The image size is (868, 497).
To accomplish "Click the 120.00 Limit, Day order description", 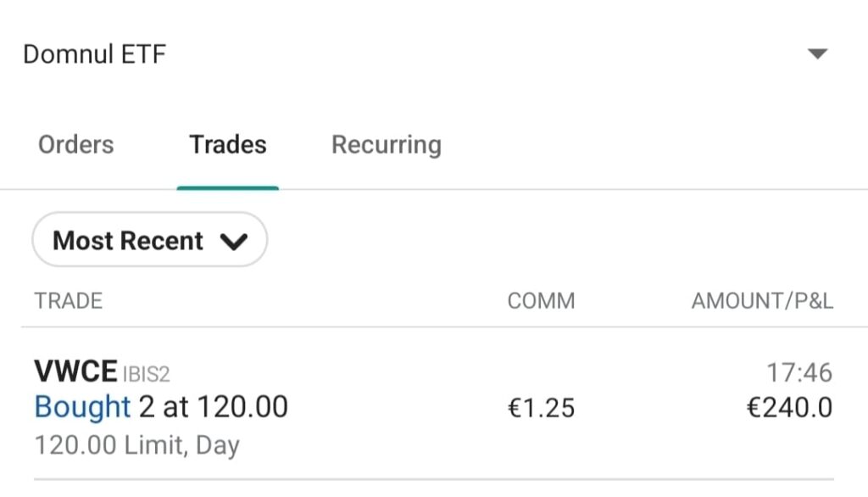I will pyautogui.click(x=136, y=445).
